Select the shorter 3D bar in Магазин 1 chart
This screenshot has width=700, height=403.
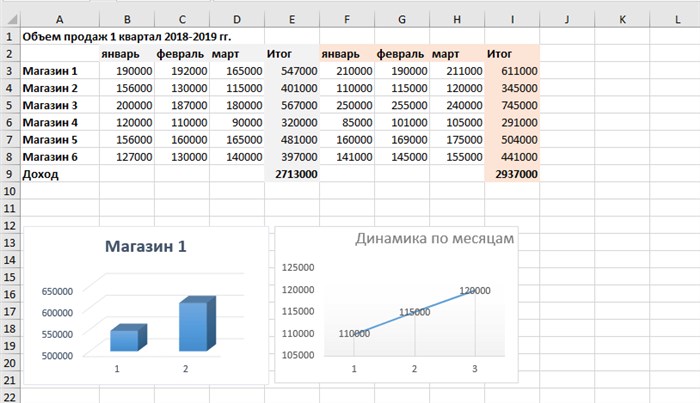click(128, 338)
